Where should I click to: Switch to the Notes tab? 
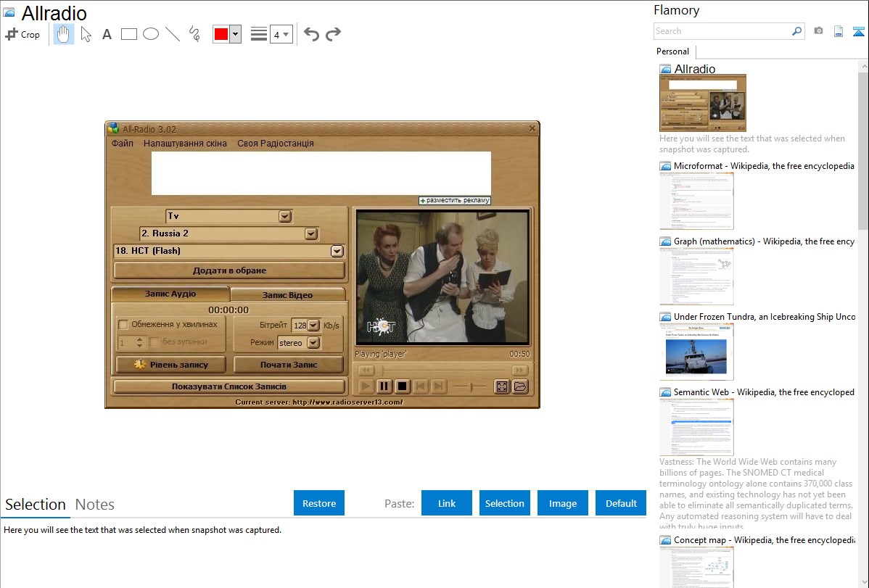pos(95,505)
